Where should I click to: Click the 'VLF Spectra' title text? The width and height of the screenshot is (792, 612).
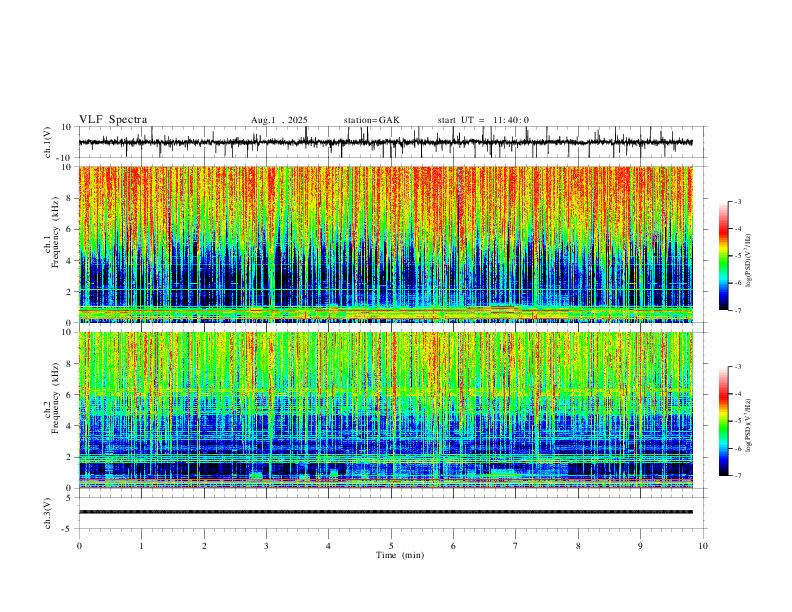tap(113, 120)
